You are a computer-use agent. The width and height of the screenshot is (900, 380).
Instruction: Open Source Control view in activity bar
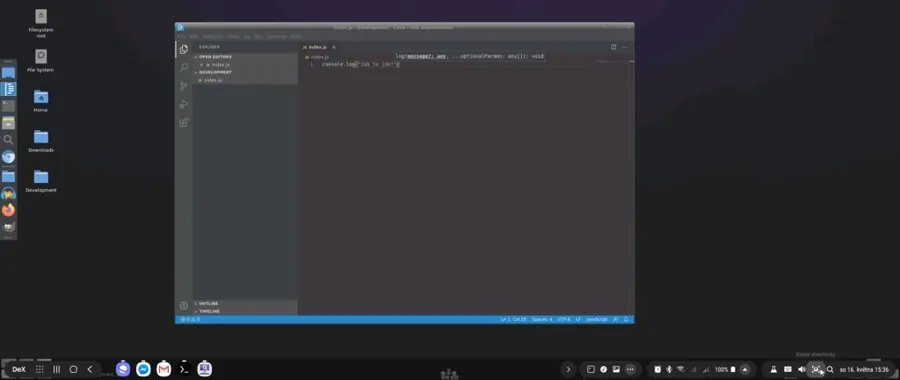[x=184, y=86]
